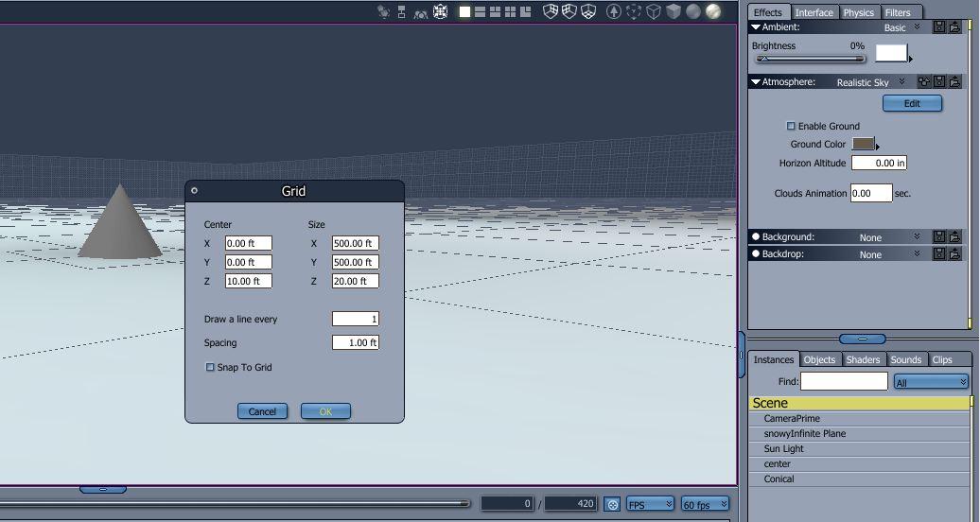Screen dimensions: 980x522
Task: Choose the two horizontal views layout
Action: point(480,11)
